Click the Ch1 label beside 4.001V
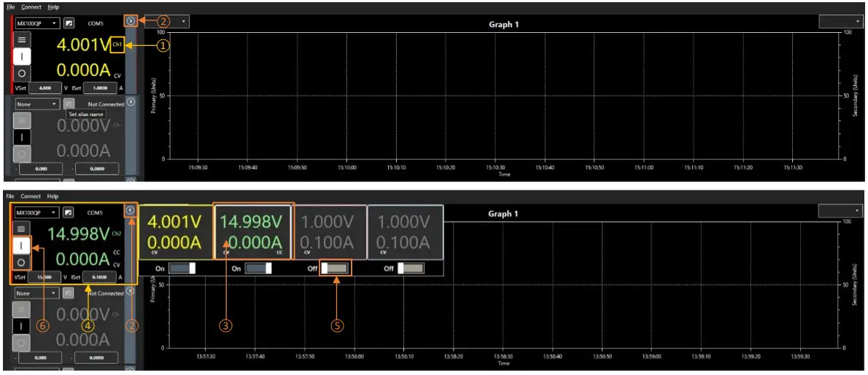 click(117, 45)
